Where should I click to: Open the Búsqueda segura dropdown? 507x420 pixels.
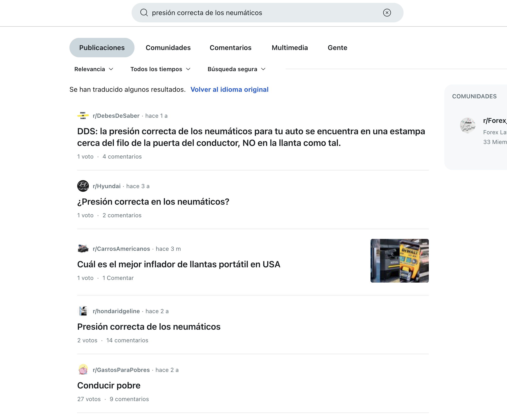coord(236,69)
